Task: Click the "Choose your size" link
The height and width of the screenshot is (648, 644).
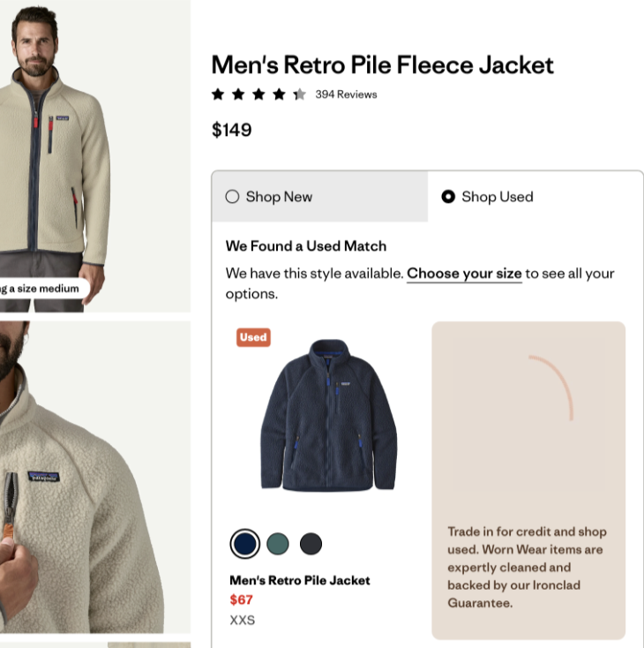Action: pos(464,274)
